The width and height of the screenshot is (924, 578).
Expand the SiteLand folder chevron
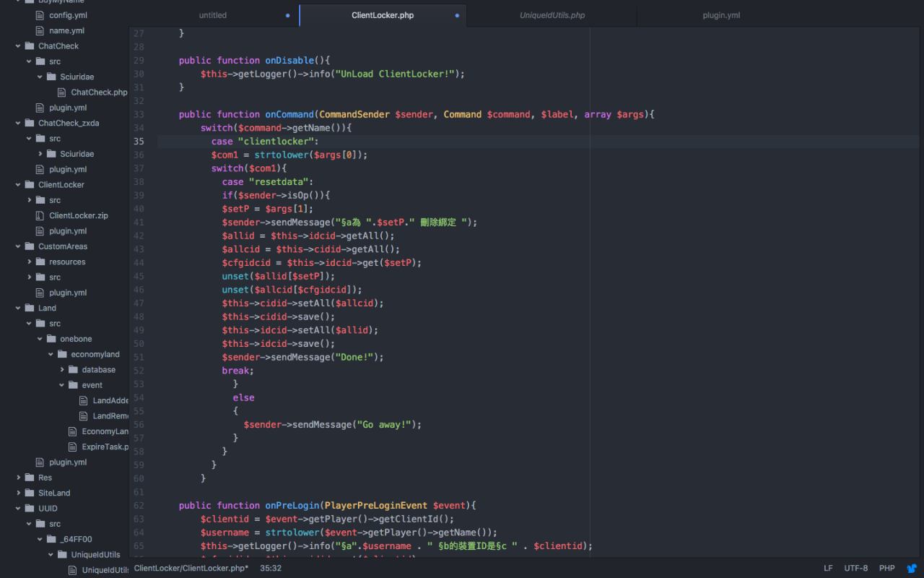point(18,493)
